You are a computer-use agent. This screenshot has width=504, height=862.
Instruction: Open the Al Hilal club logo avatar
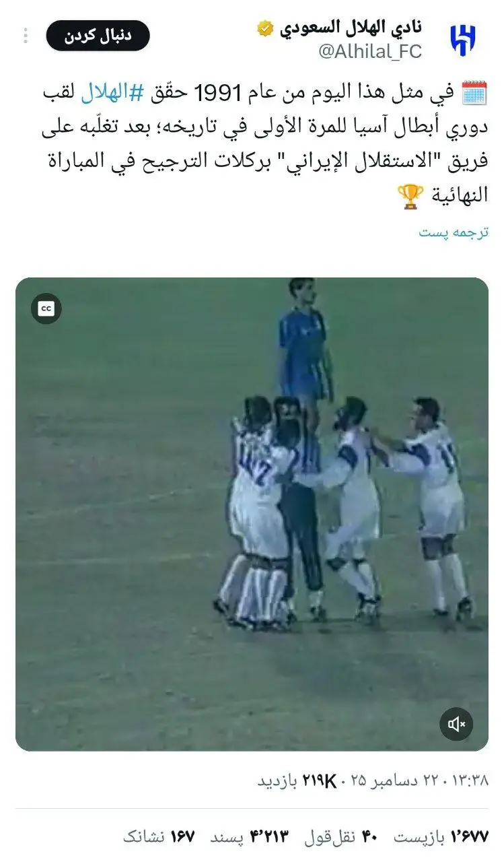462,40
